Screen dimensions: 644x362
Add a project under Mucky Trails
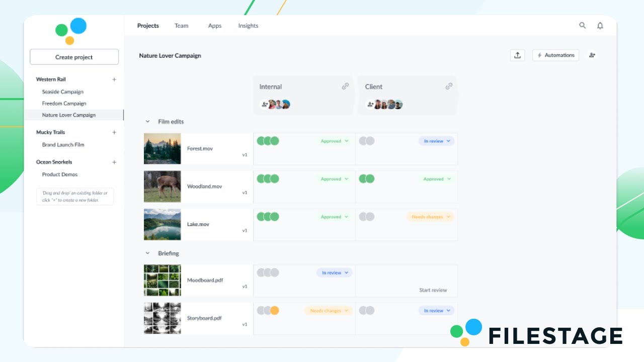114,132
